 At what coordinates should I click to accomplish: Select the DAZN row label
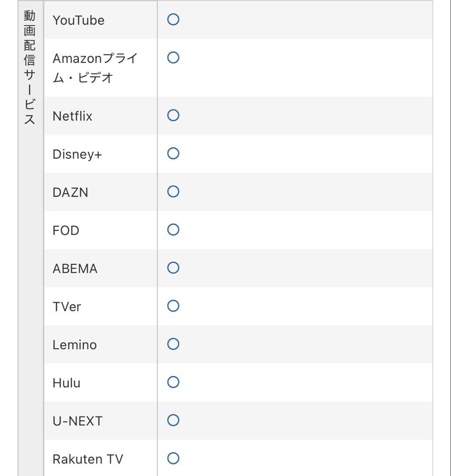(x=70, y=193)
